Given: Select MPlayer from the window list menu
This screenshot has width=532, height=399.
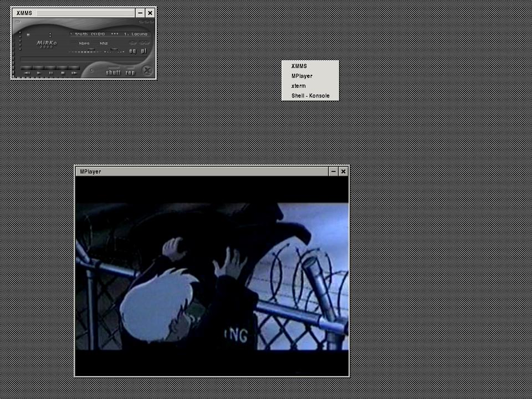Looking at the screenshot, I should pyautogui.click(x=301, y=76).
